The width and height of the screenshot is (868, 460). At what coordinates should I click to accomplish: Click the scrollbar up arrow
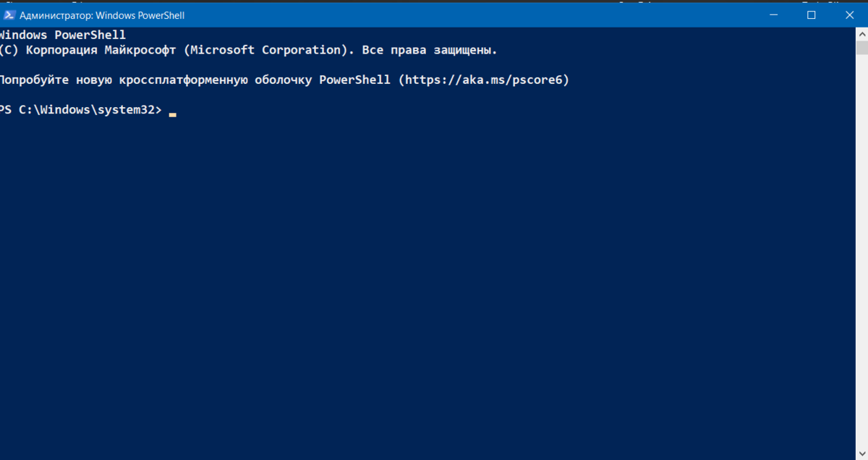coord(861,34)
